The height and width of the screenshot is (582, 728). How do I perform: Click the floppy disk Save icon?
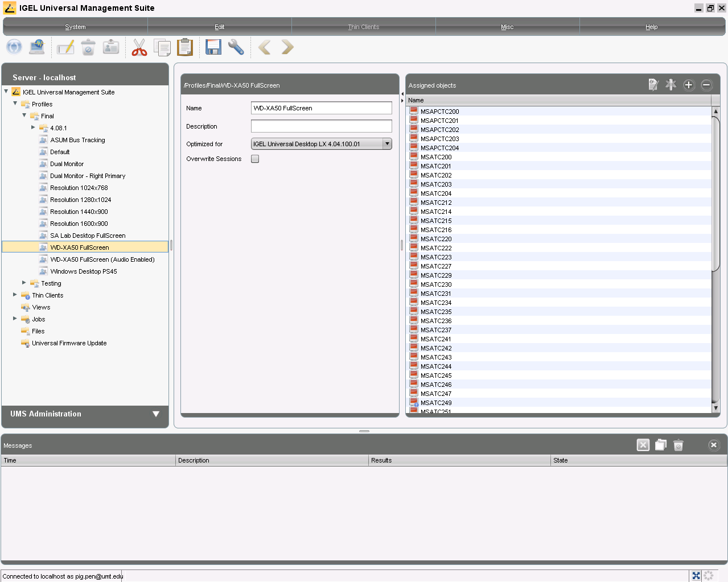tap(213, 47)
